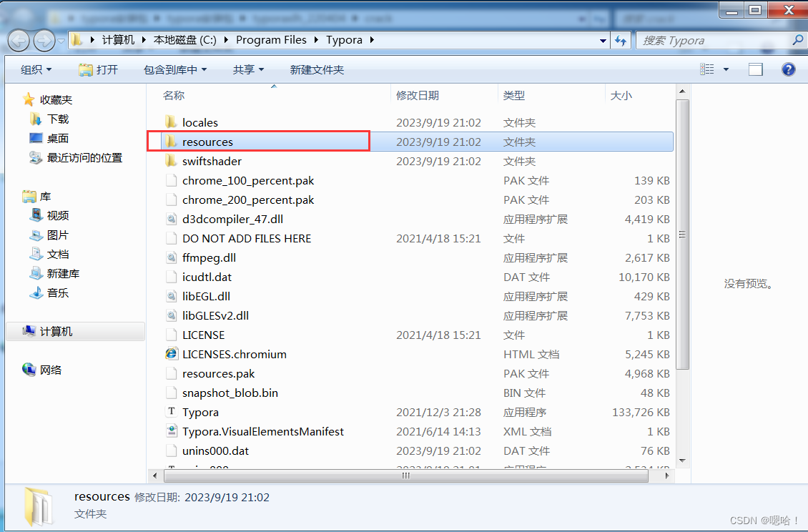The width and height of the screenshot is (808, 532).
Task: Open the 新建库 library
Action: pyautogui.click(x=63, y=274)
